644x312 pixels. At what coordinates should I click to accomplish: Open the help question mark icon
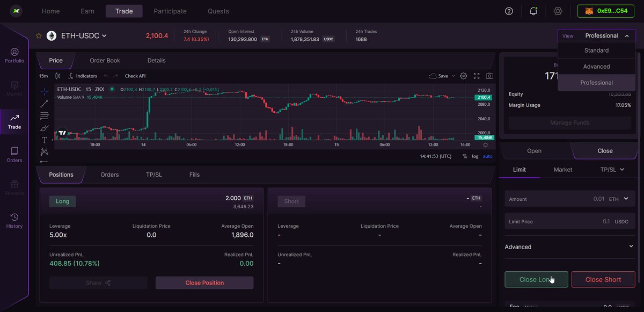coord(509,11)
